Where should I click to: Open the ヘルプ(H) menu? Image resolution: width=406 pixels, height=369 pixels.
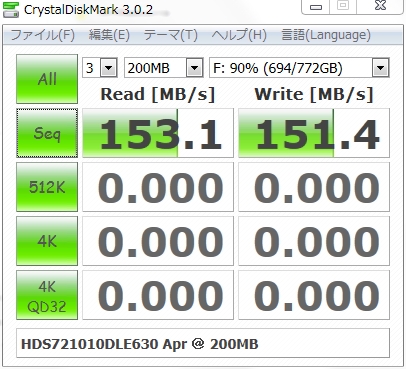pyautogui.click(x=239, y=35)
